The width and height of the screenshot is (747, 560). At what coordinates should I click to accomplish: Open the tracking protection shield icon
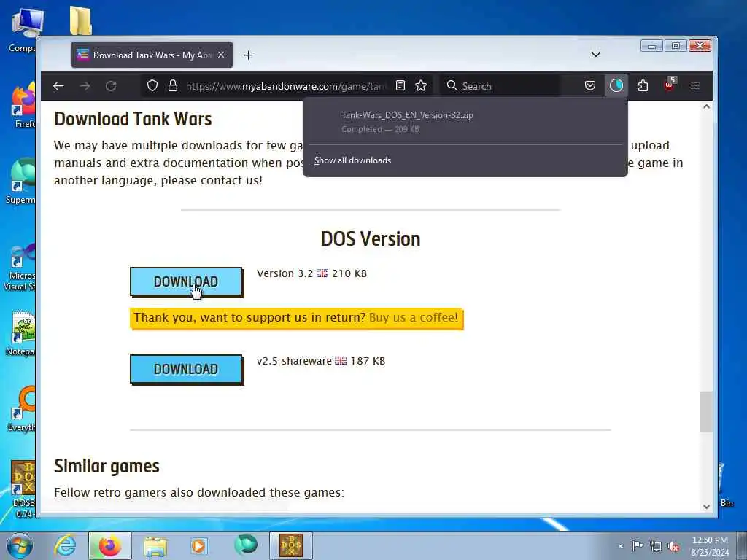pyautogui.click(x=152, y=86)
